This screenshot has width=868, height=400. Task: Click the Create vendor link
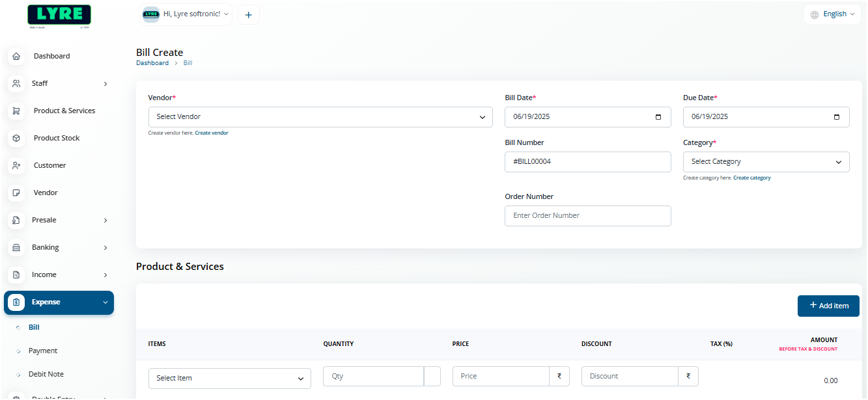click(212, 133)
